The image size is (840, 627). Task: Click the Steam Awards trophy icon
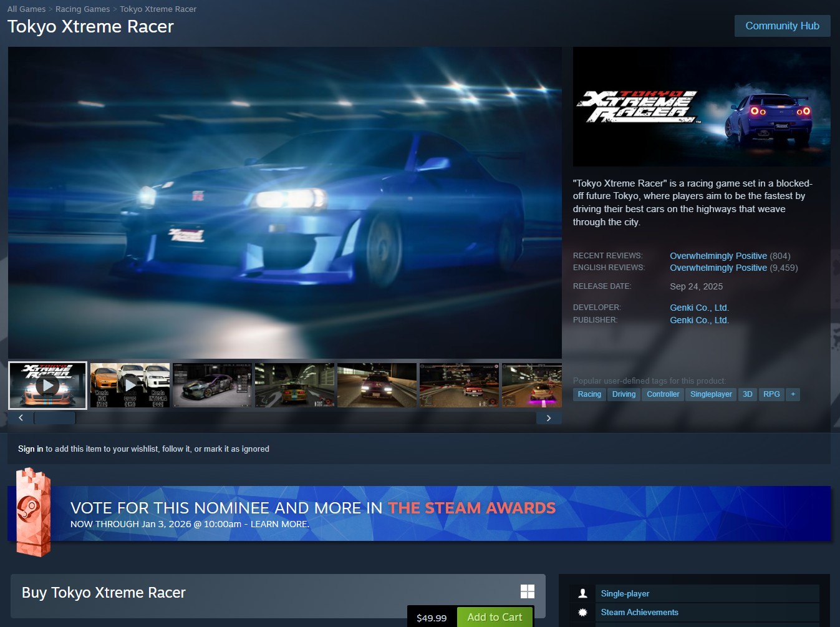[x=33, y=512]
